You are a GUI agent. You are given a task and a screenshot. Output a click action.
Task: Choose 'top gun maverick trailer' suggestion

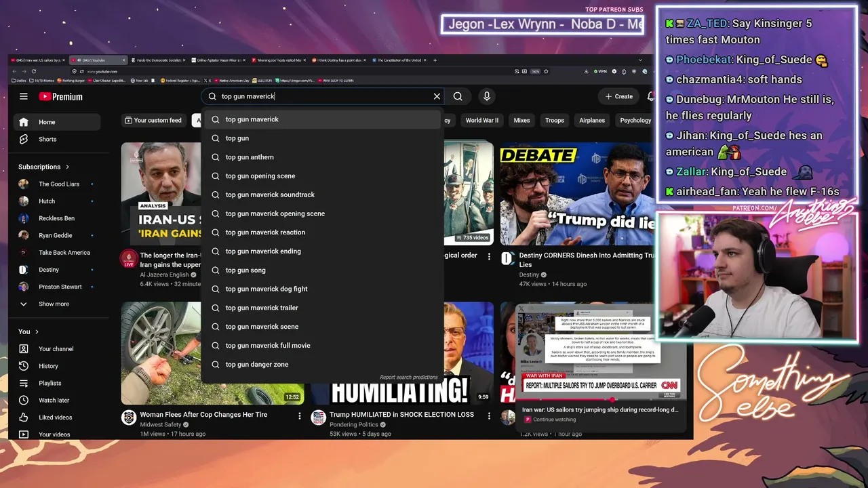pyautogui.click(x=323, y=308)
